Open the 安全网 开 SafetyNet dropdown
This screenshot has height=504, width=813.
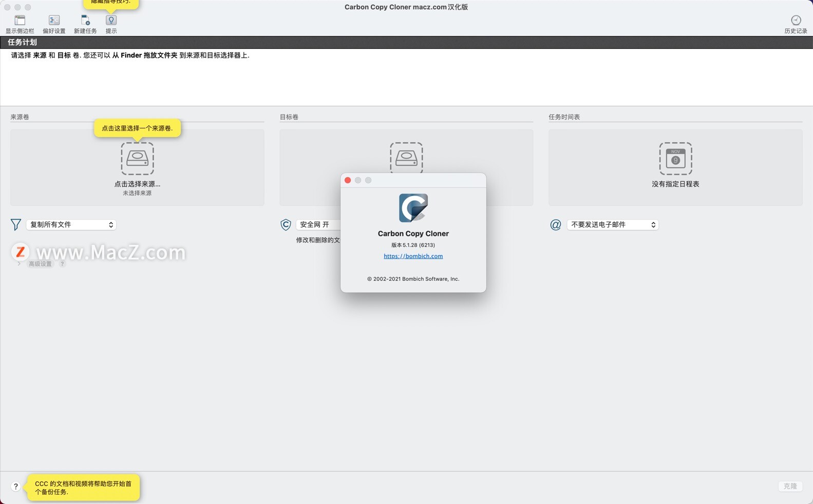click(x=318, y=225)
